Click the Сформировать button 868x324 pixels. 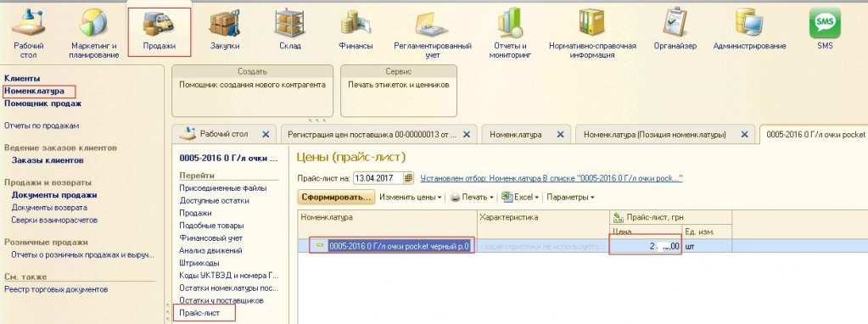336,197
